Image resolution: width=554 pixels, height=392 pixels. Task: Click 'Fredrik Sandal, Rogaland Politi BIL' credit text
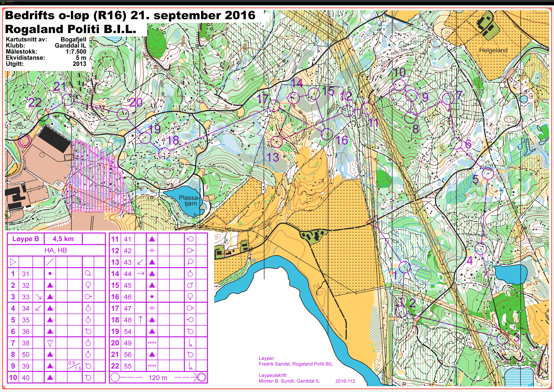point(296,364)
